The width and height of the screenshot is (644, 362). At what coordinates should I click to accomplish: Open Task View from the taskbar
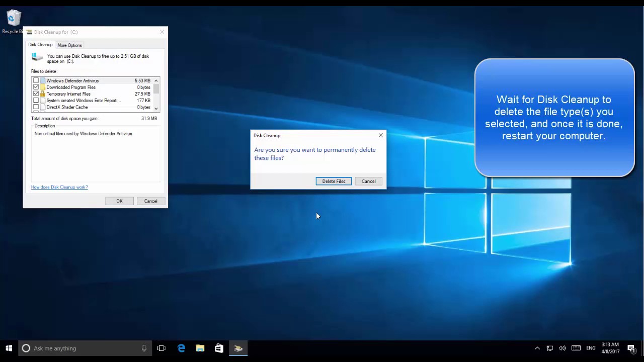point(162,348)
